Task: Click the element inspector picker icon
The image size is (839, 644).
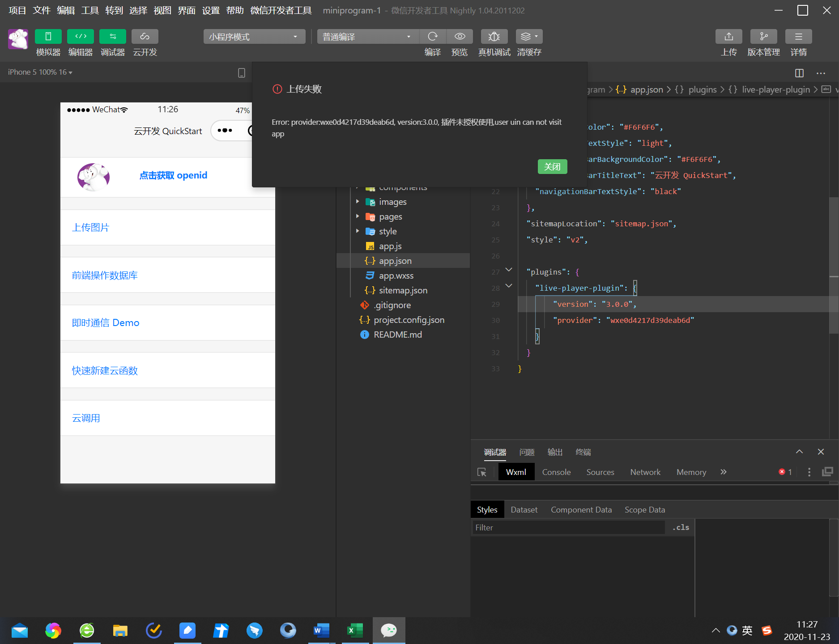Action: (482, 472)
